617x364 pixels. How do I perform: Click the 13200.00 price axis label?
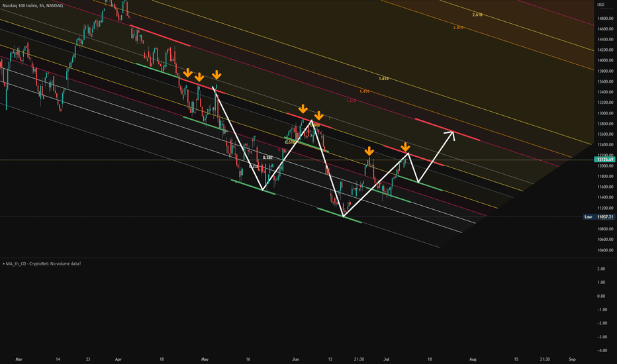coord(605,103)
